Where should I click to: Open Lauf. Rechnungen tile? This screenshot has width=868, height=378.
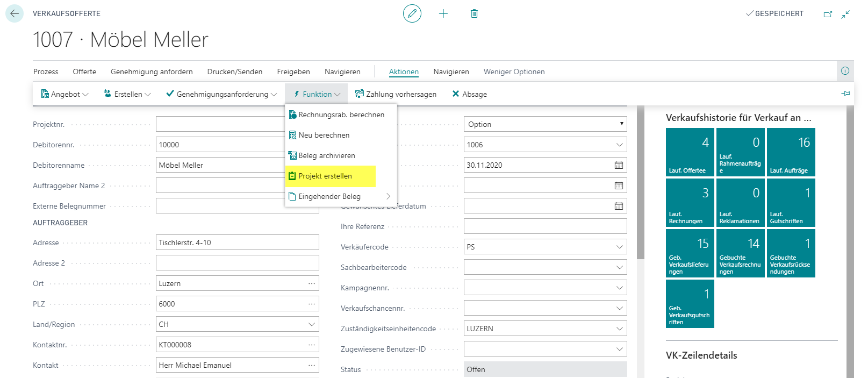[690, 203]
